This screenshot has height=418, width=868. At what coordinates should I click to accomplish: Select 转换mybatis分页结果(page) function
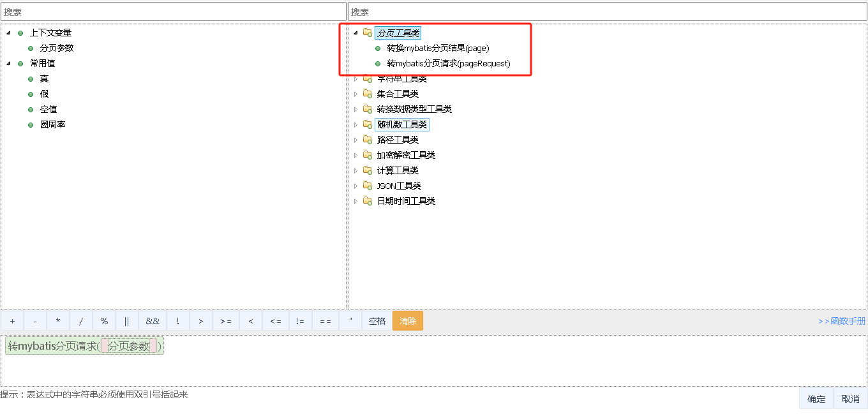(x=438, y=48)
